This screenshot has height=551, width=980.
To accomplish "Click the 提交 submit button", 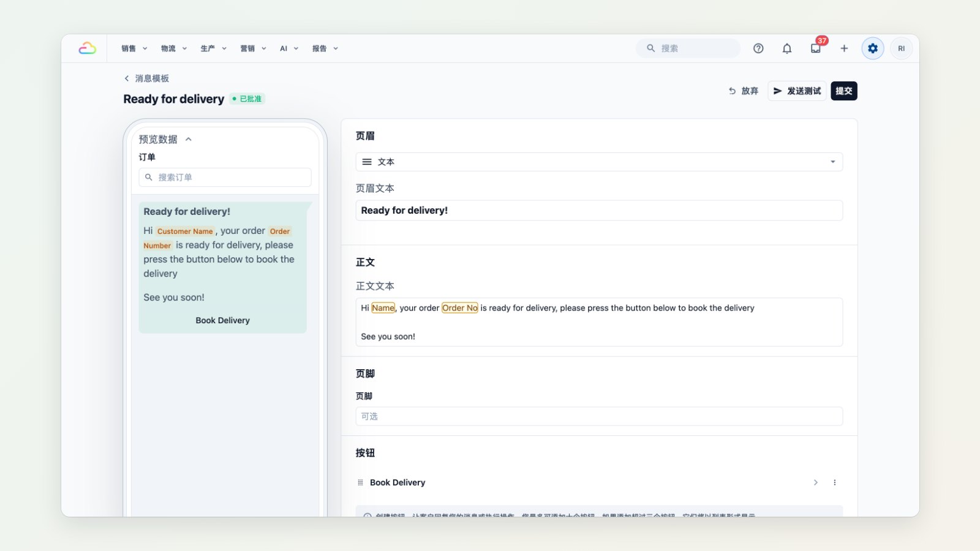I will pyautogui.click(x=844, y=91).
